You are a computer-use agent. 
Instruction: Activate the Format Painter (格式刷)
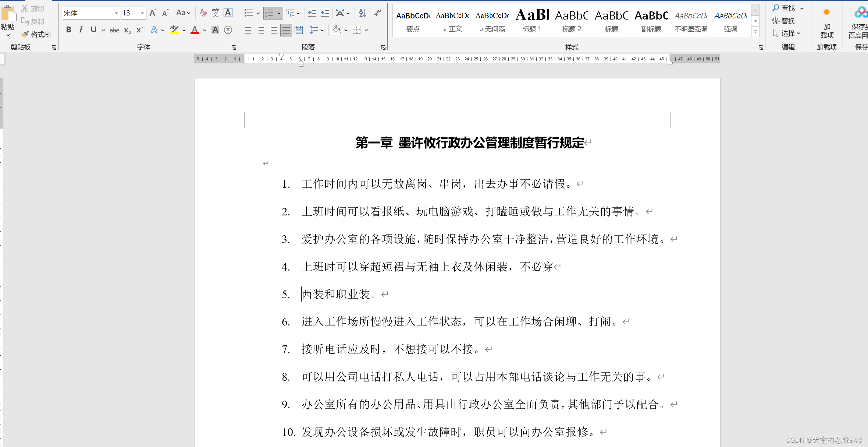click(x=36, y=34)
